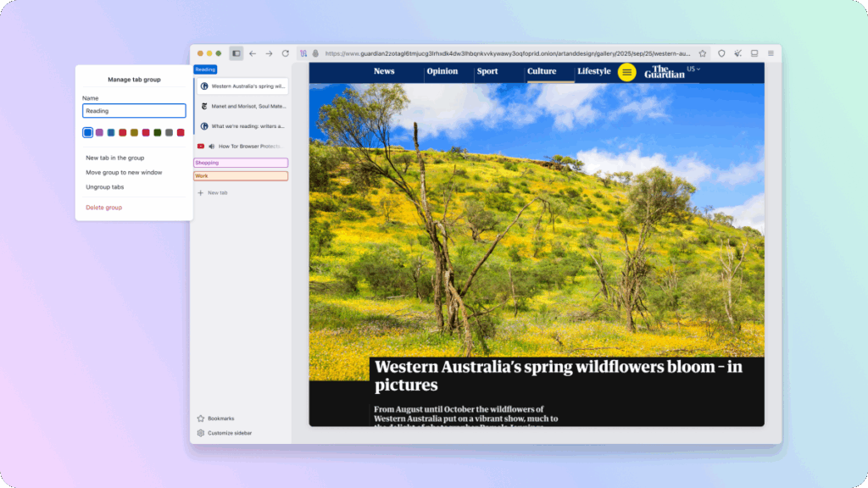Navigate back with the back arrow
The image size is (868, 488).
tap(253, 53)
